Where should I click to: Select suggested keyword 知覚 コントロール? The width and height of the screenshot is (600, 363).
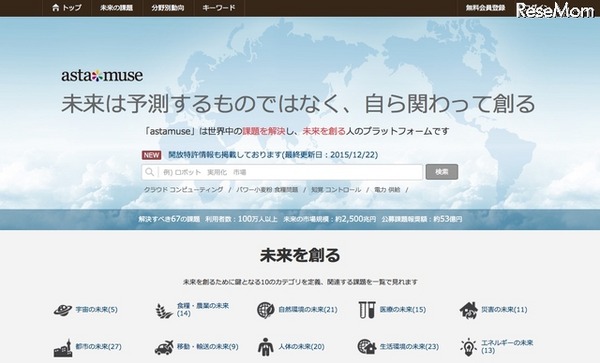coord(336,189)
